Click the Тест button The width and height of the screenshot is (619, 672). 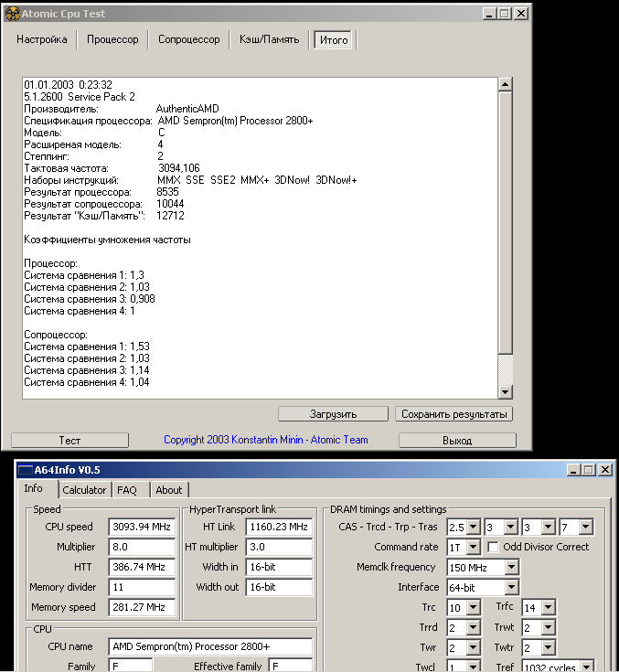click(x=69, y=440)
